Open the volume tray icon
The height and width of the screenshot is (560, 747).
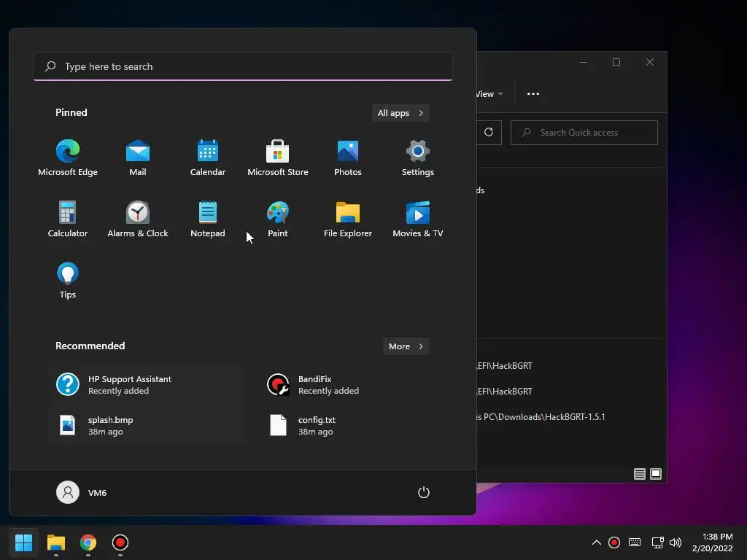676,542
